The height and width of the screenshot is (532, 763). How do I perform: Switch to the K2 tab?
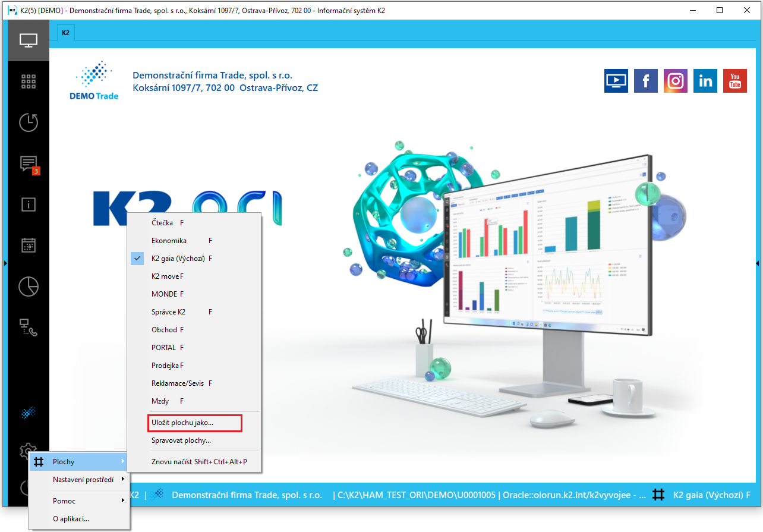pyautogui.click(x=65, y=33)
